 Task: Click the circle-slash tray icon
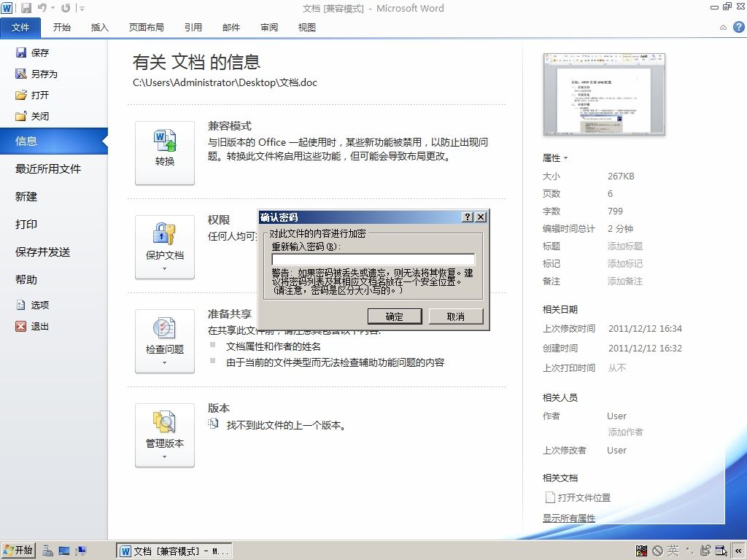click(x=657, y=551)
